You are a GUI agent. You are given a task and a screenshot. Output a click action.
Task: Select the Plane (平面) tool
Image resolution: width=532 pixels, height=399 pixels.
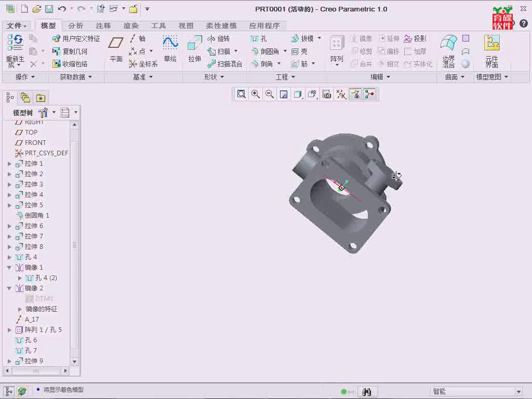pyautogui.click(x=116, y=49)
